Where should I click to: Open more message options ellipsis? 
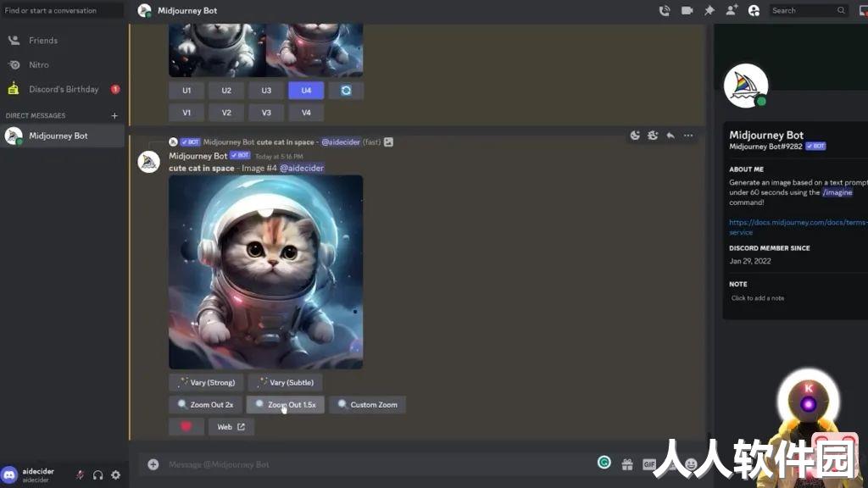point(688,136)
